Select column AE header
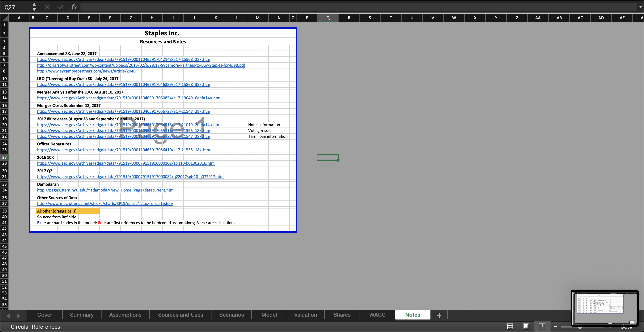 coord(622,18)
